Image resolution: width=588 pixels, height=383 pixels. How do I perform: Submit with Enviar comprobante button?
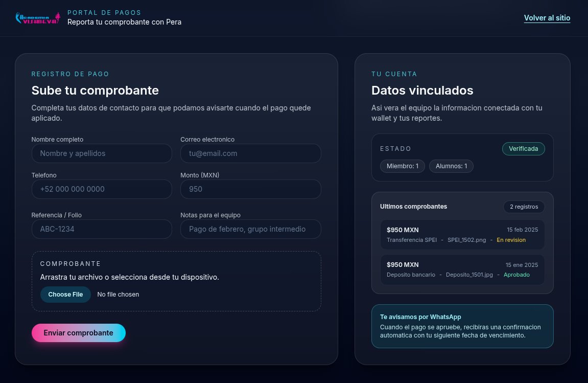click(x=78, y=333)
